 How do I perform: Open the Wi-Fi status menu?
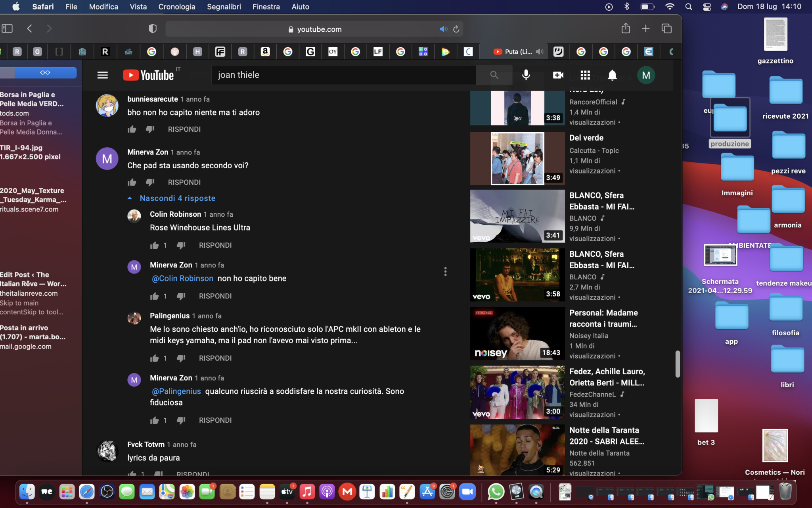coord(670,7)
